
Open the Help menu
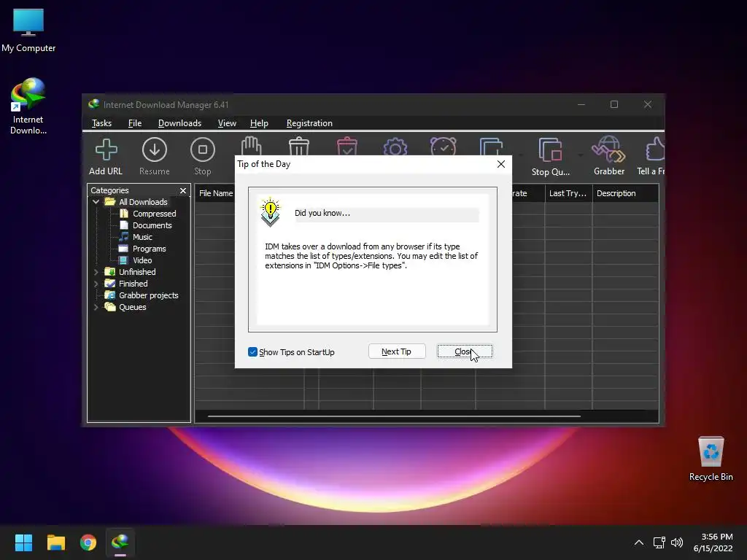[x=259, y=123]
